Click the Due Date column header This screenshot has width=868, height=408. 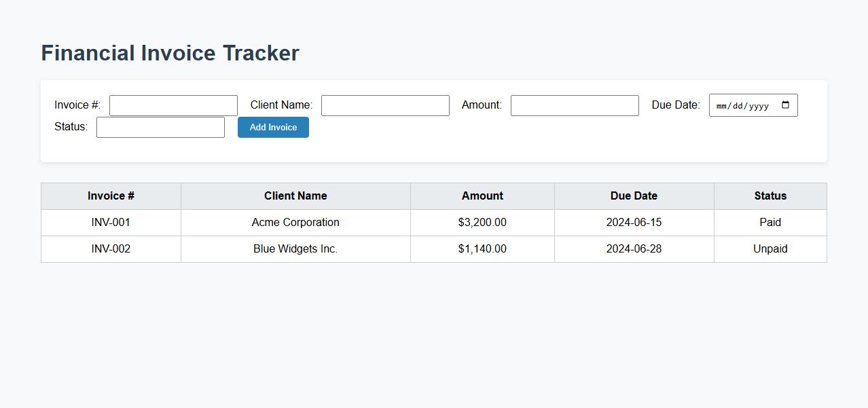click(634, 196)
